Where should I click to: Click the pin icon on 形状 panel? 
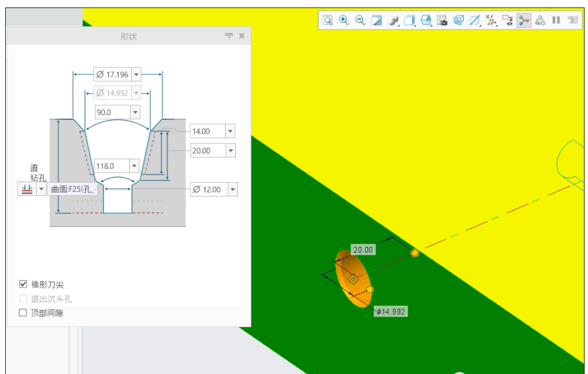(229, 36)
